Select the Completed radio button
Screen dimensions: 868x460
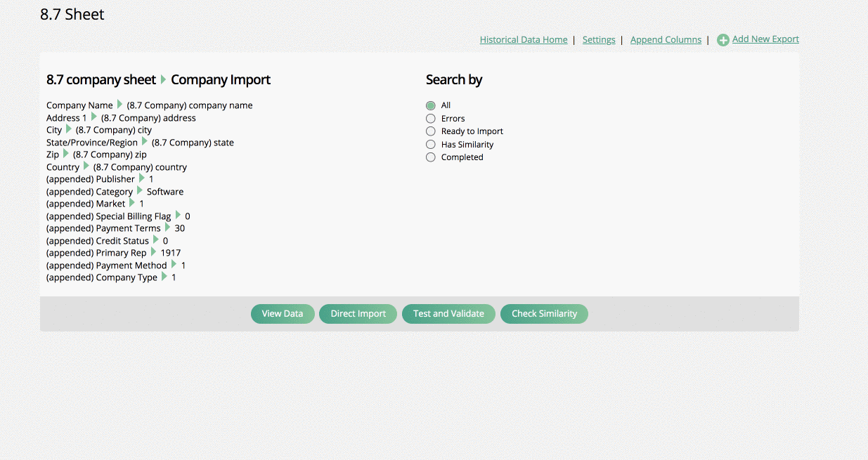click(x=431, y=157)
